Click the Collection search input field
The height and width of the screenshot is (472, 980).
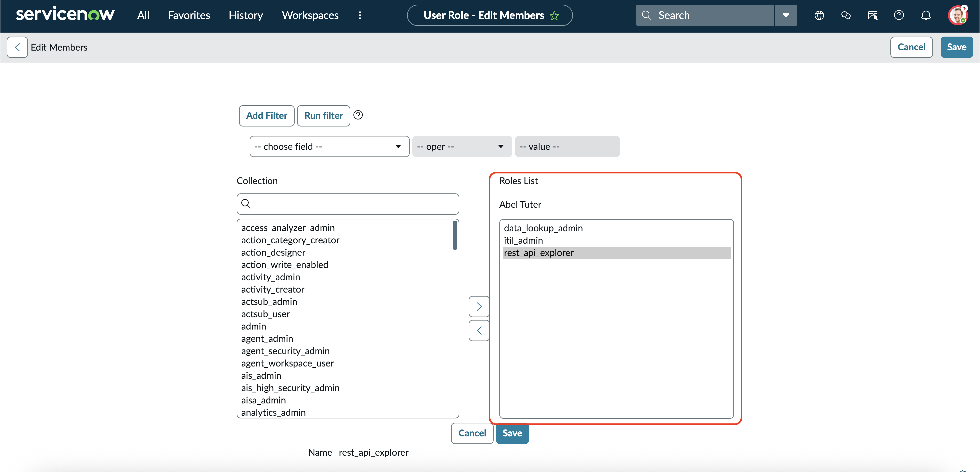347,204
